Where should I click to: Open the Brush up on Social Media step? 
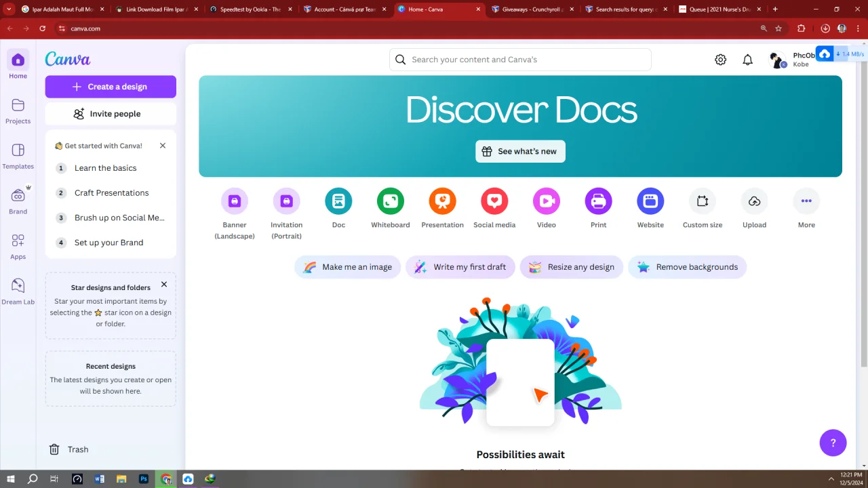coord(111,218)
